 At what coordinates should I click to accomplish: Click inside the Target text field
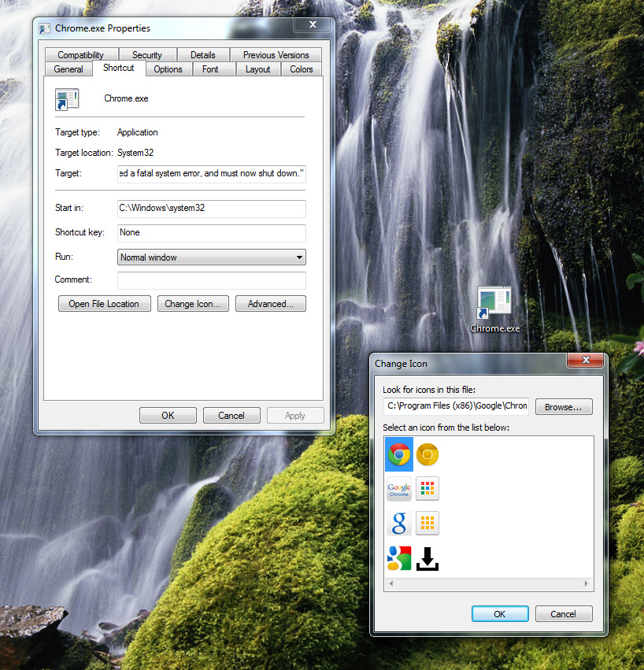pyautogui.click(x=211, y=173)
